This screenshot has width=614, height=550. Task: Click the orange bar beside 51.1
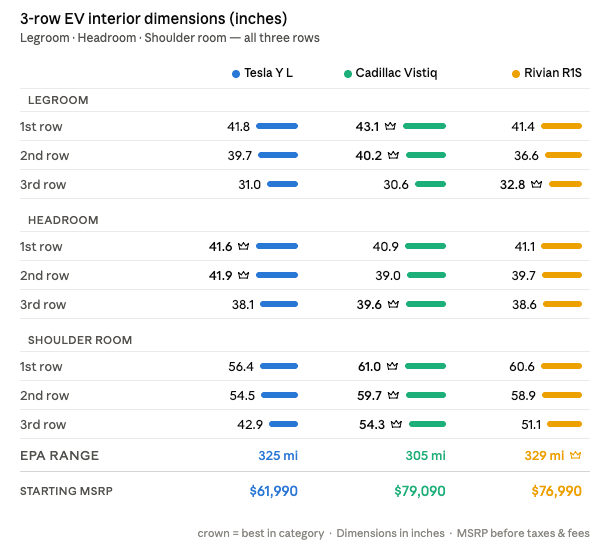[564, 424]
